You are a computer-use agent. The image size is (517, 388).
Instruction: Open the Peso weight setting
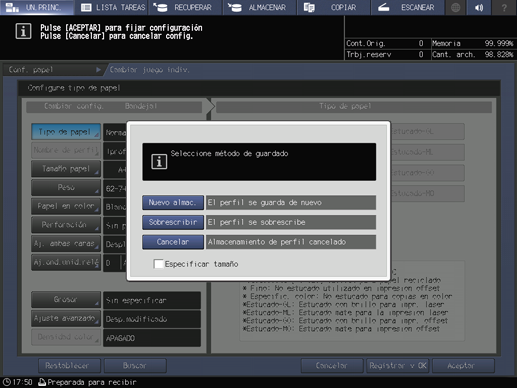[66, 188]
